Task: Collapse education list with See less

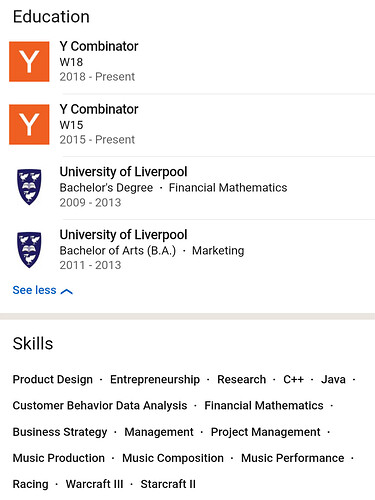Action: (x=34, y=290)
